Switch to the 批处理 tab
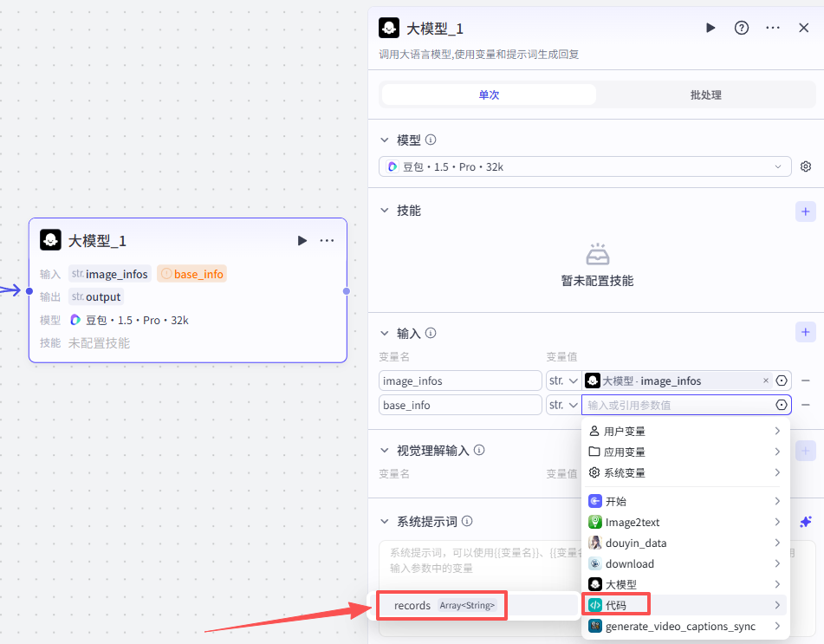This screenshot has height=644, width=824. 705,94
